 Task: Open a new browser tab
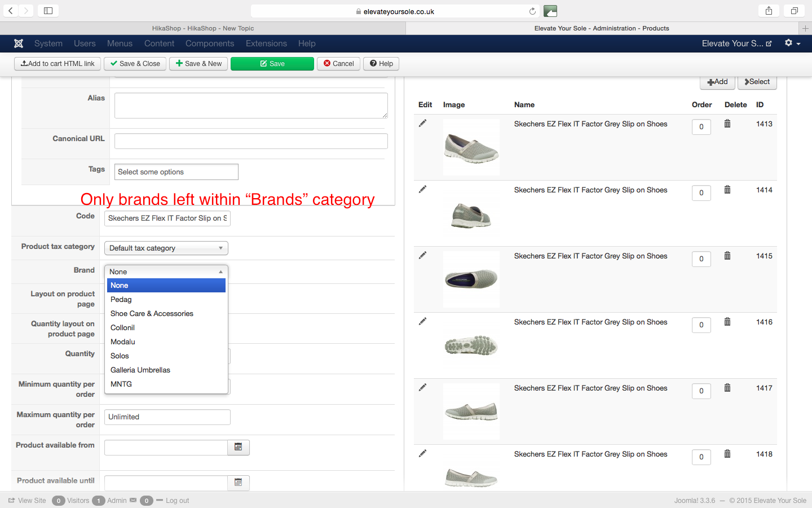[x=805, y=28]
